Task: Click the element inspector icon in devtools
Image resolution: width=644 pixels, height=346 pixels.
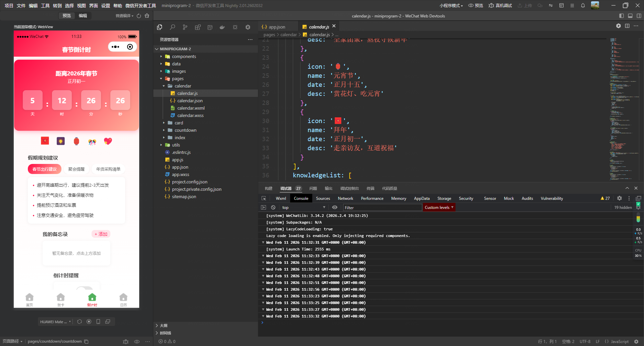Action: [x=264, y=198]
